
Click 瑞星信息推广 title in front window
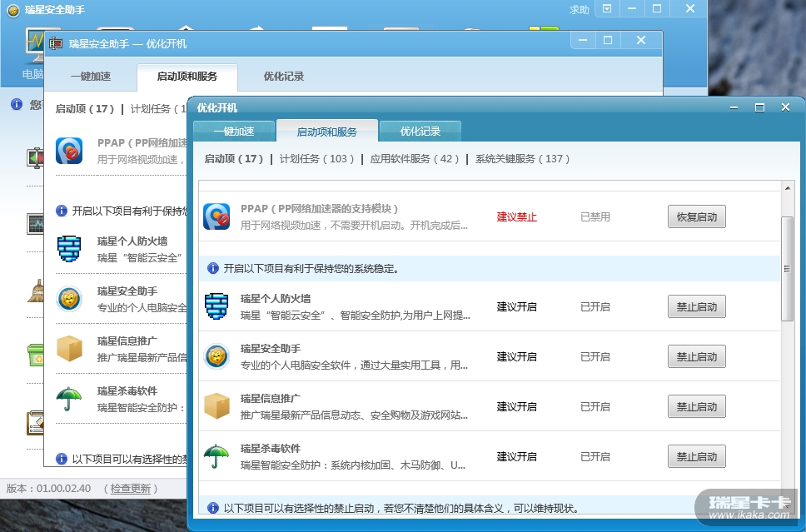tap(271, 398)
